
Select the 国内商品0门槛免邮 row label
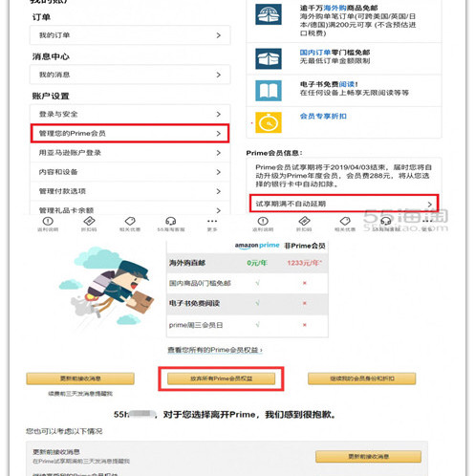(200, 283)
